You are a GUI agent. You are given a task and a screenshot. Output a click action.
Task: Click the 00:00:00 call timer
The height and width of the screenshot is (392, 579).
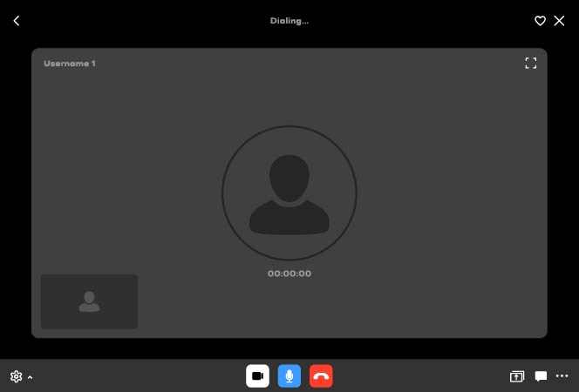pyautogui.click(x=289, y=274)
